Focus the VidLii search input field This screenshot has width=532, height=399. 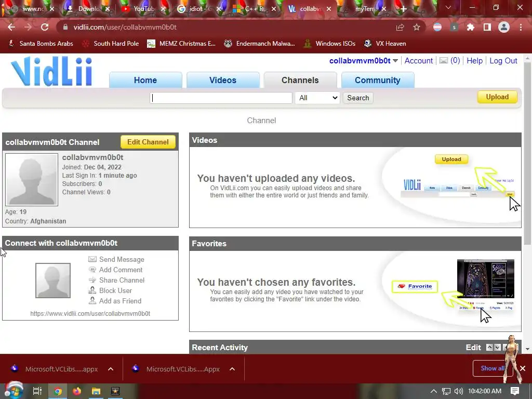[221, 98]
